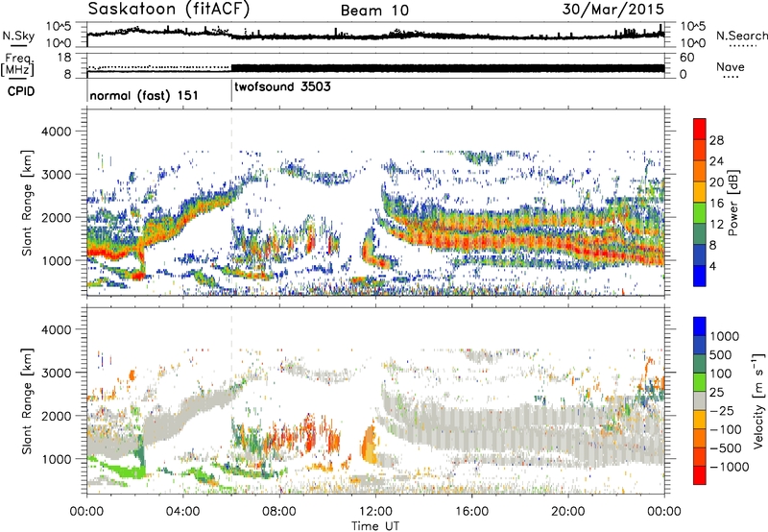This screenshot has width=768, height=532.
Task: Click the 3000 km tick on the velocity panel
Action: [56, 373]
